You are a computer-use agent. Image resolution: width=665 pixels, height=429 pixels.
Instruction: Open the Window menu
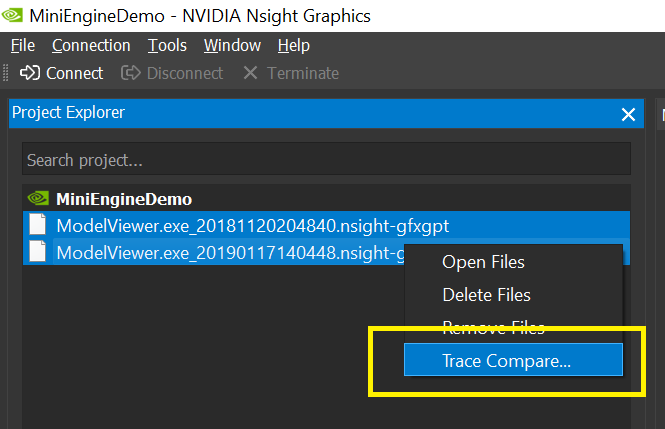coord(232,45)
